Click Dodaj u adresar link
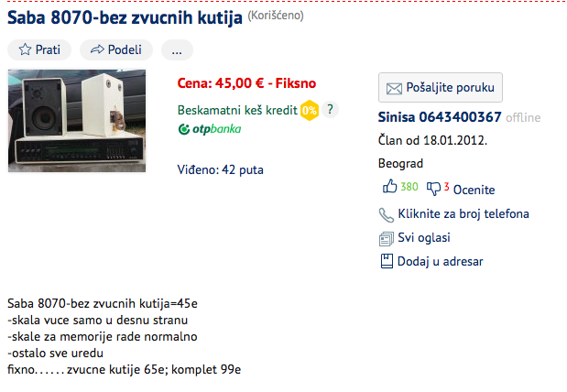Screen dimensions: 567x392 coord(440,261)
